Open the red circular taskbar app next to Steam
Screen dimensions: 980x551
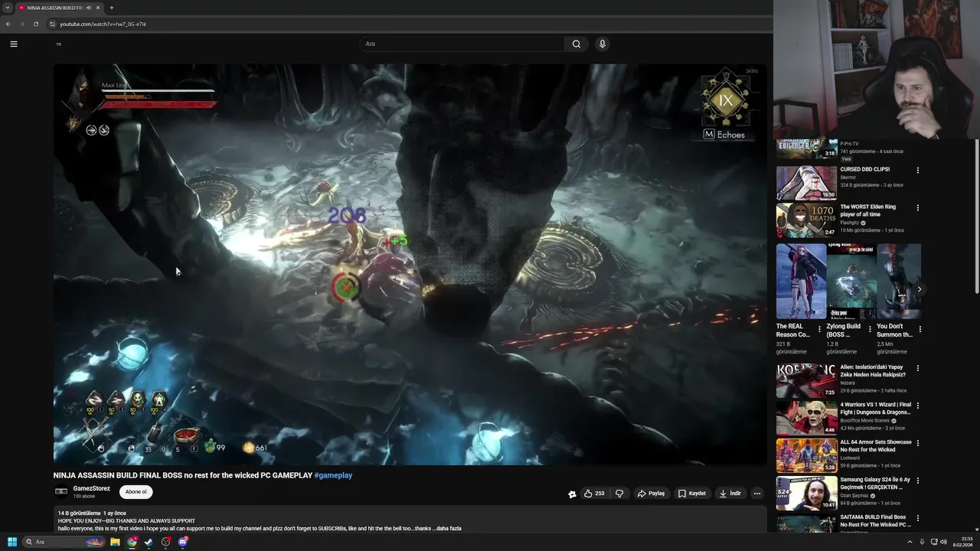coord(165,542)
